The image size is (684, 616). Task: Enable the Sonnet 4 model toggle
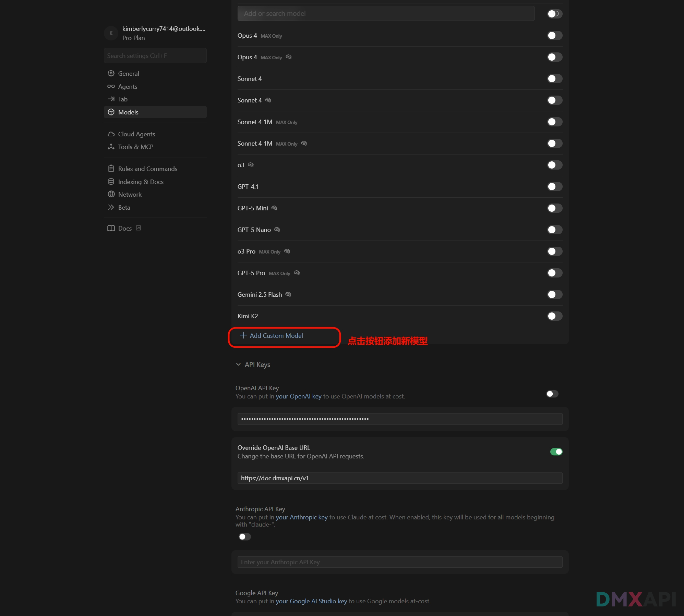click(x=554, y=79)
